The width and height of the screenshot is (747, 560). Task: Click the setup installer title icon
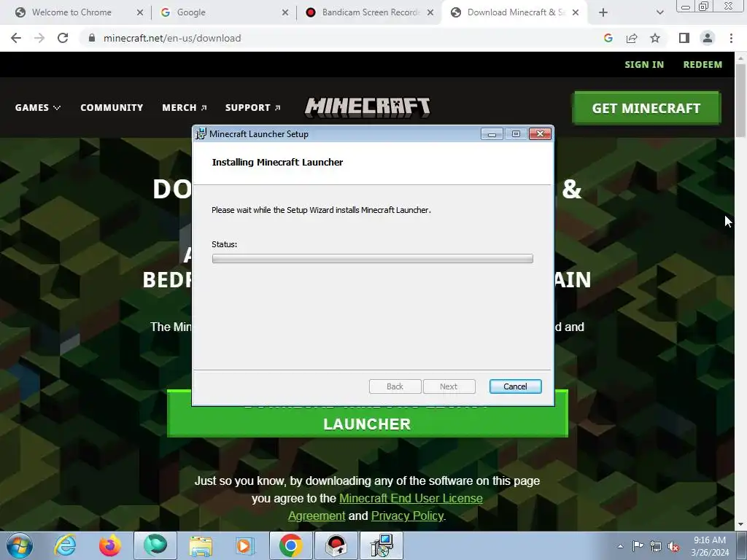[x=201, y=134]
